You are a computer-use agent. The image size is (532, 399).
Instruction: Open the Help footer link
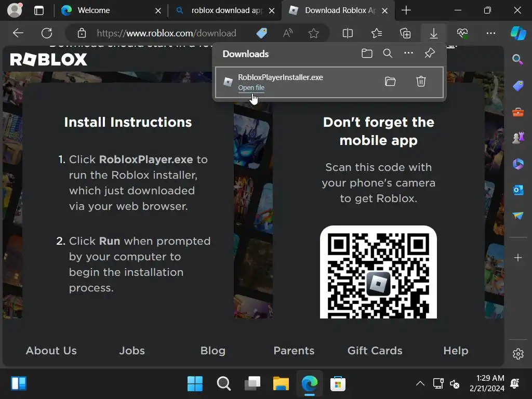[x=456, y=351]
